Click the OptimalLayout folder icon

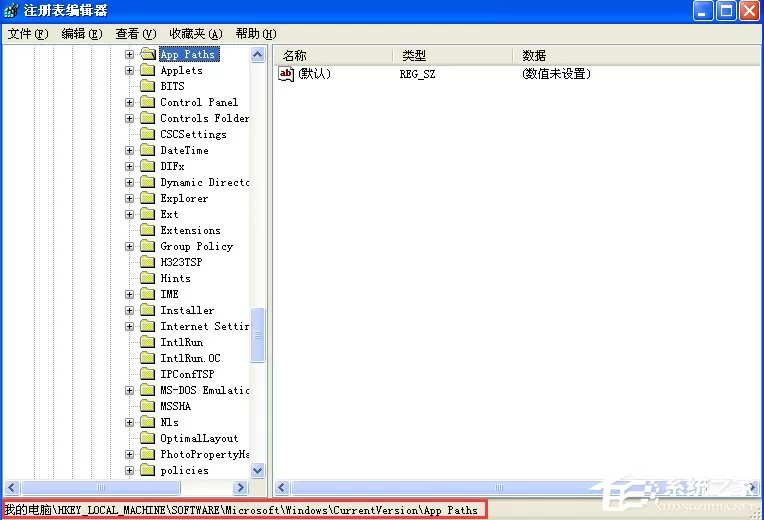[x=148, y=438]
